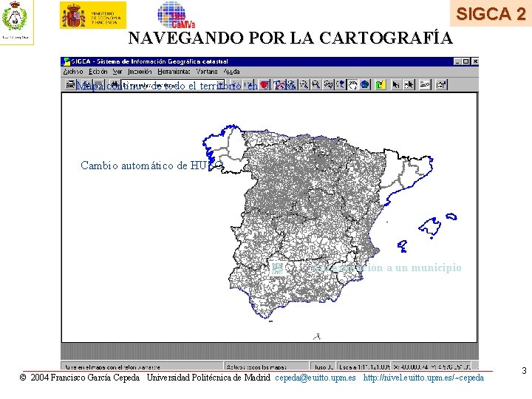Screen dimensions: 532x399
Task: Close the SIGCA window
Action: click(475, 61)
